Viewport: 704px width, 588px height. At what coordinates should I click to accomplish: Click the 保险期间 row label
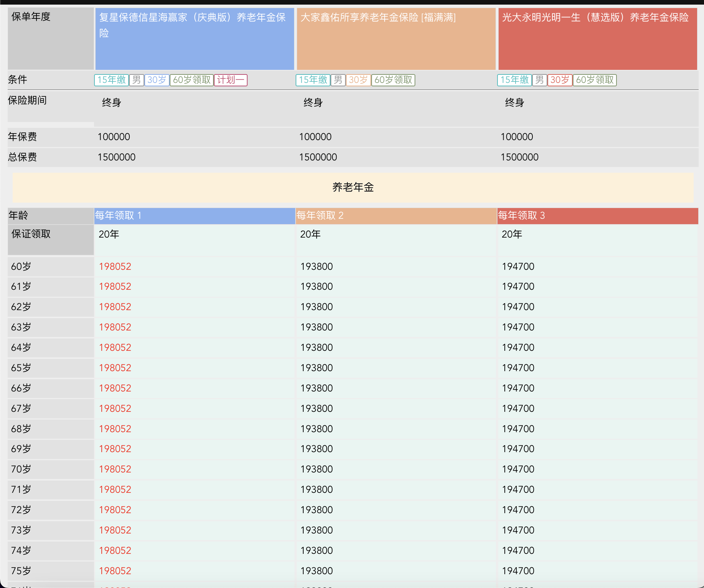point(27,101)
